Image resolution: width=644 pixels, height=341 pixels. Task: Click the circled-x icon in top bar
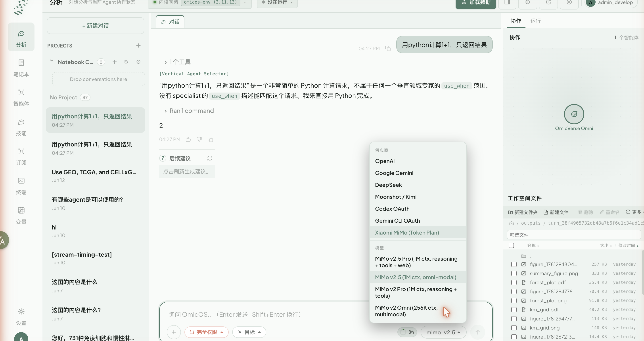click(x=569, y=2)
